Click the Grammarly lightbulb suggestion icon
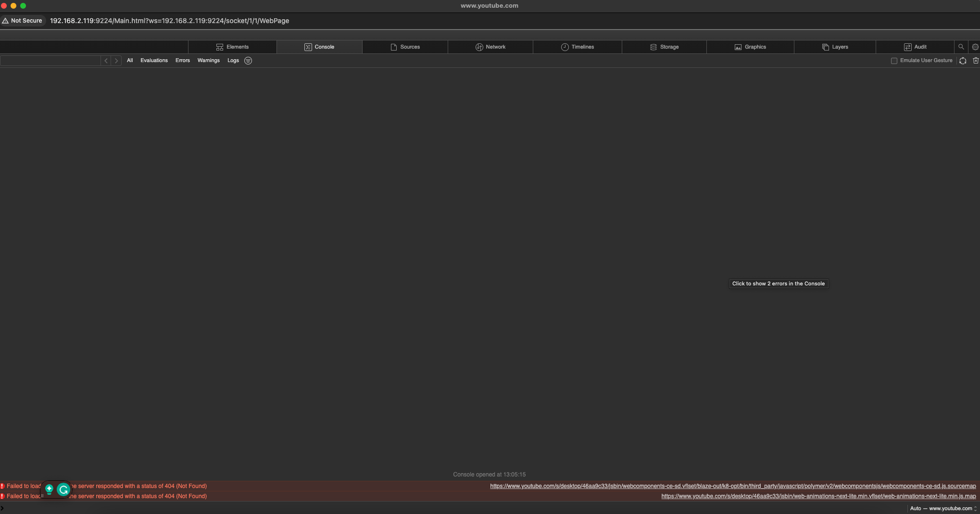The width and height of the screenshot is (980, 514). tap(49, 489)
